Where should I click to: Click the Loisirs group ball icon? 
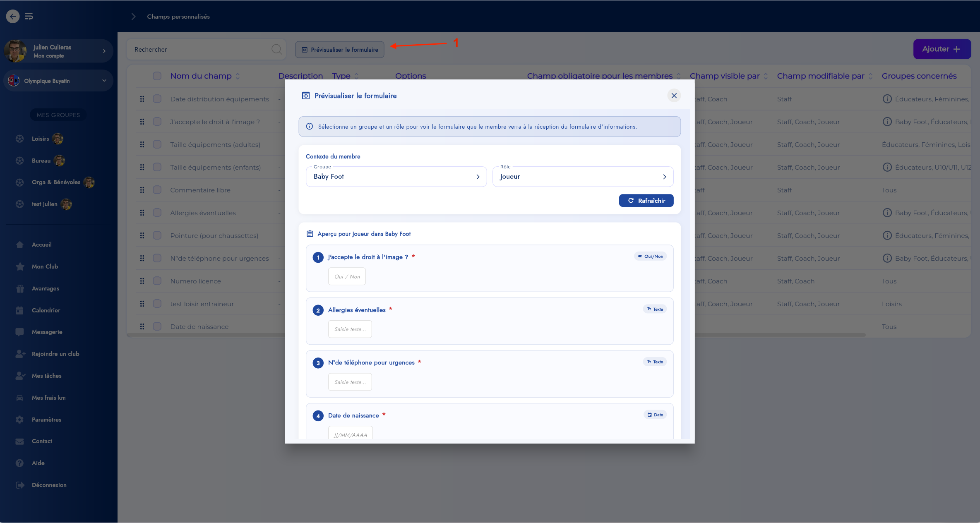pyautogui.click(x=19, y=139)
